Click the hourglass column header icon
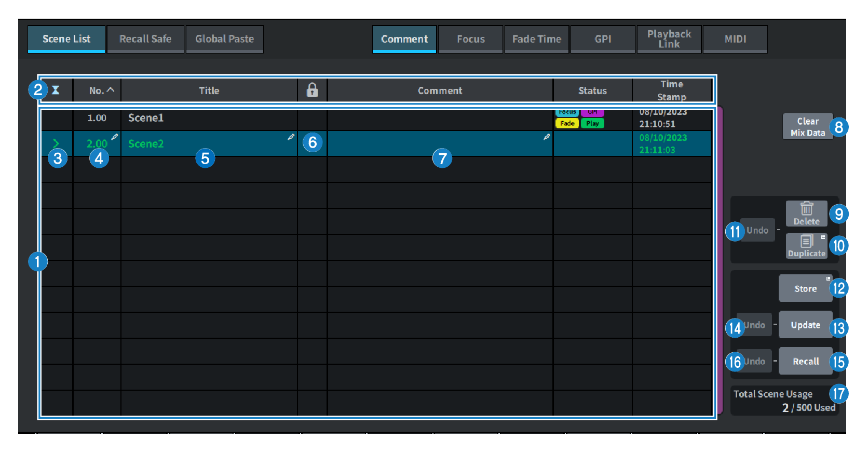This screenshot has width=868, height=452. click(56, 90)
